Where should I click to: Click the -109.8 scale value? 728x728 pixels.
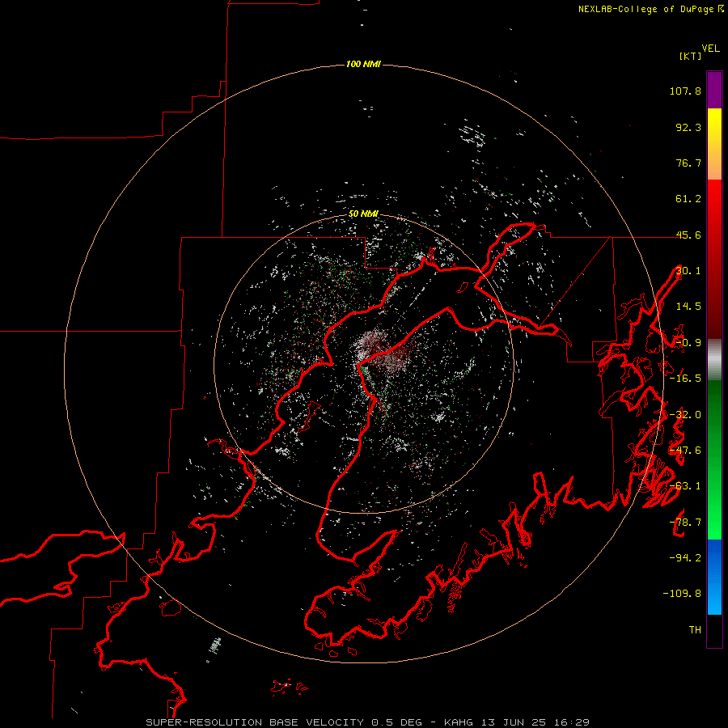pyautogui.click(x=682, y=594)
